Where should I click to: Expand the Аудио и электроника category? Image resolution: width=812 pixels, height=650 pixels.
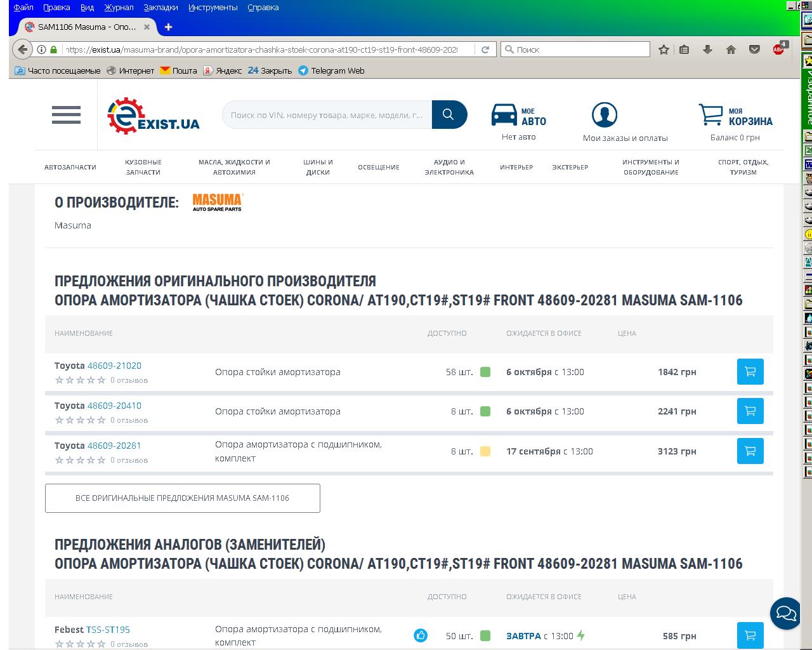pyautogui.click(x=449, y=167)
